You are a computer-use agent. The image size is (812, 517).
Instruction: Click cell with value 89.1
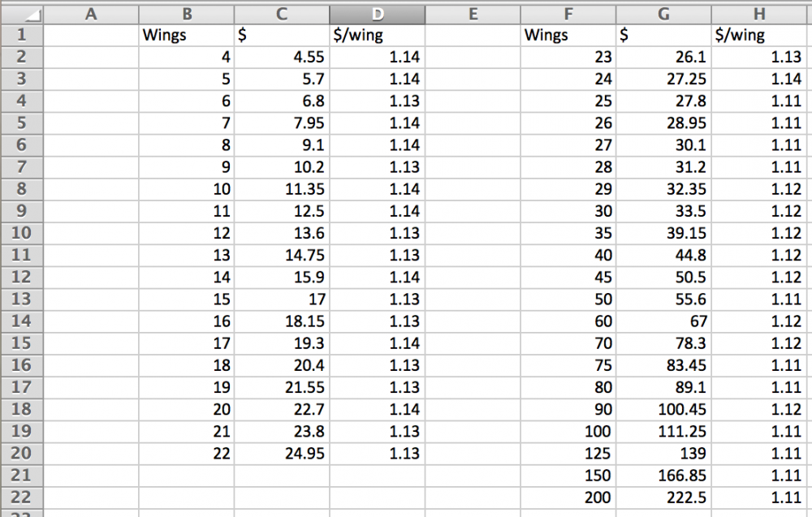point(663,388)
